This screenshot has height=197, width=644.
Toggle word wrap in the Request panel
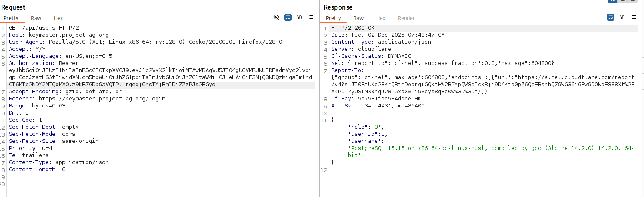click(x=288, y=17)
